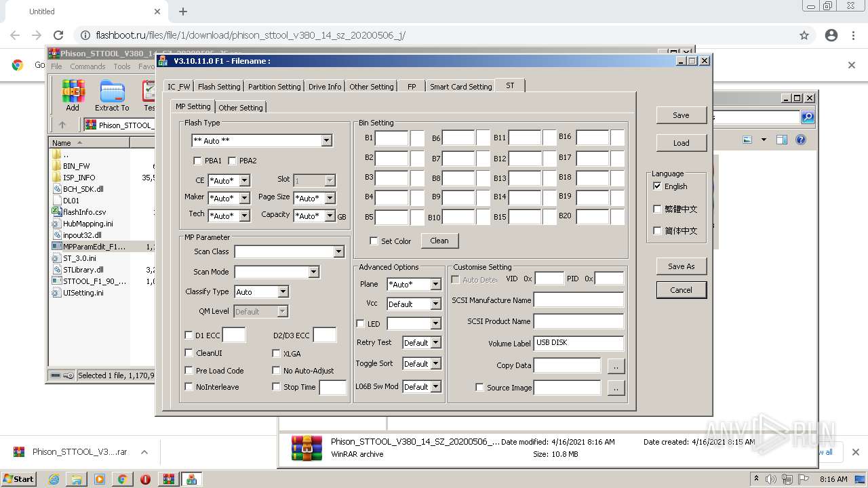
Task: Enable the Pre Load Code checkbox
Action: 189,371
